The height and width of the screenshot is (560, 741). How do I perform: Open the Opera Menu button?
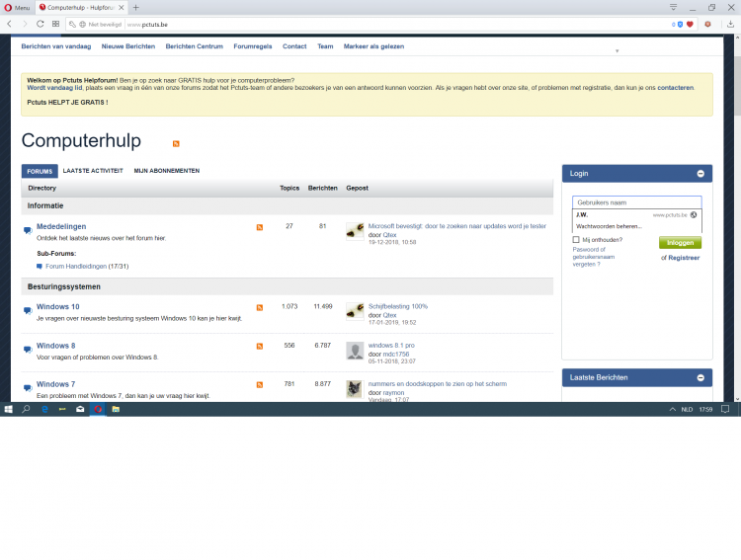(x=17, y=8)
